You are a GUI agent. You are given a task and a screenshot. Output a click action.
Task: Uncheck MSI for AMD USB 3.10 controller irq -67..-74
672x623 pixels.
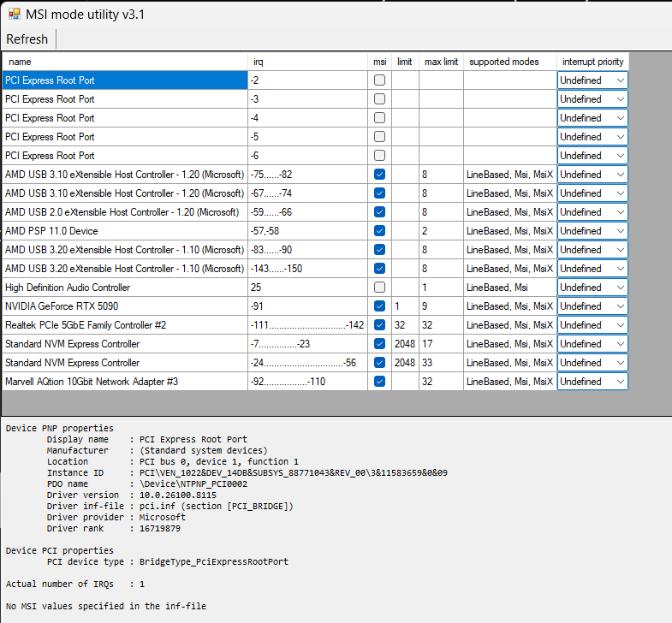click(379, 193)
